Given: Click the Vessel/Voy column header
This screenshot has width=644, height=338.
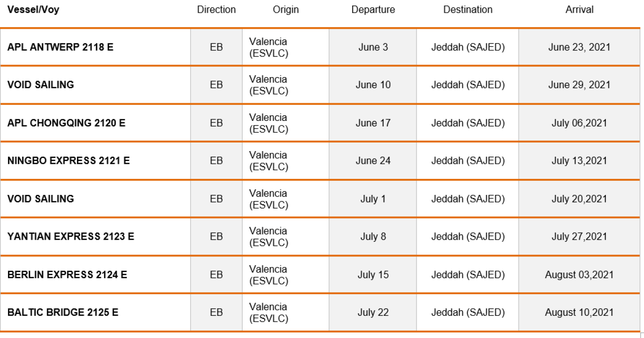Looking at the screenshot, I should tap(33, 10).
